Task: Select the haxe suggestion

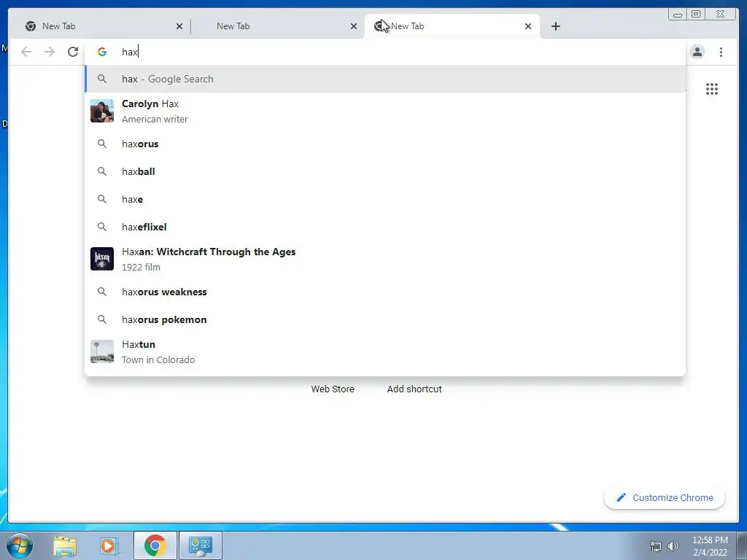Action: point(385,199)
